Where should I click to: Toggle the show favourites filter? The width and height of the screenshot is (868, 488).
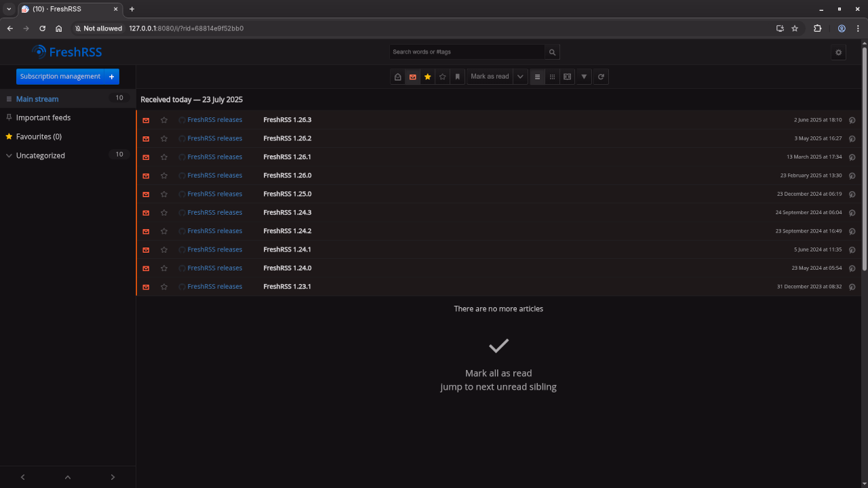[428, 77]
